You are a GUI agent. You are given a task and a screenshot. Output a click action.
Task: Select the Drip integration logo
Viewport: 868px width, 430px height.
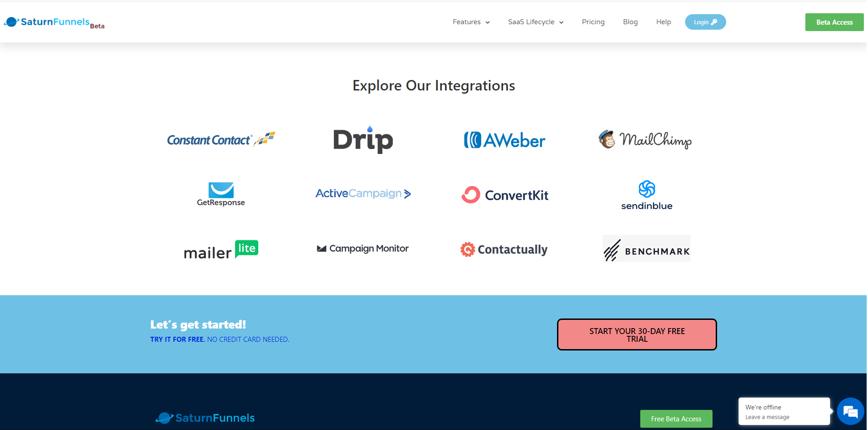363,139
